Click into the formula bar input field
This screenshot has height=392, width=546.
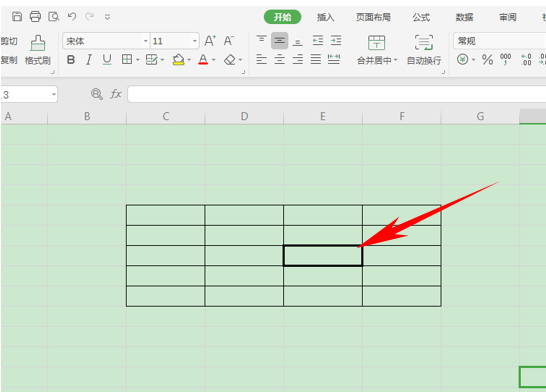[337, 94]
